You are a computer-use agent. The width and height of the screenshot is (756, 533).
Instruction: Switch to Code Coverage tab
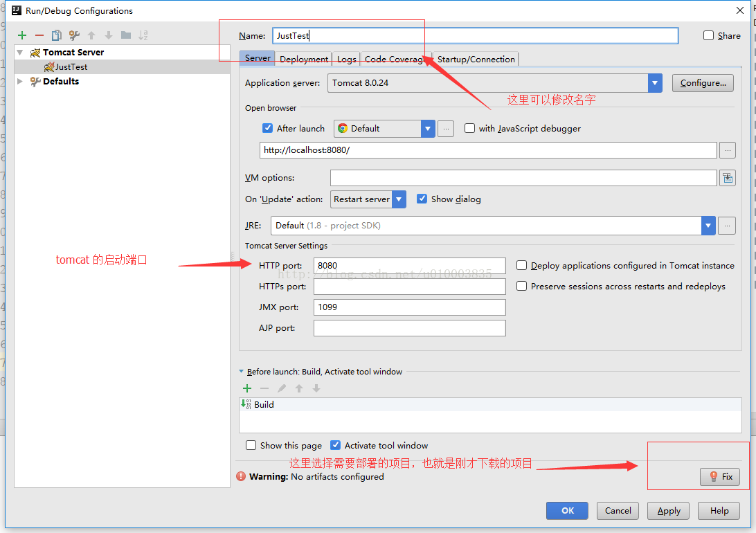pos(395,60)
